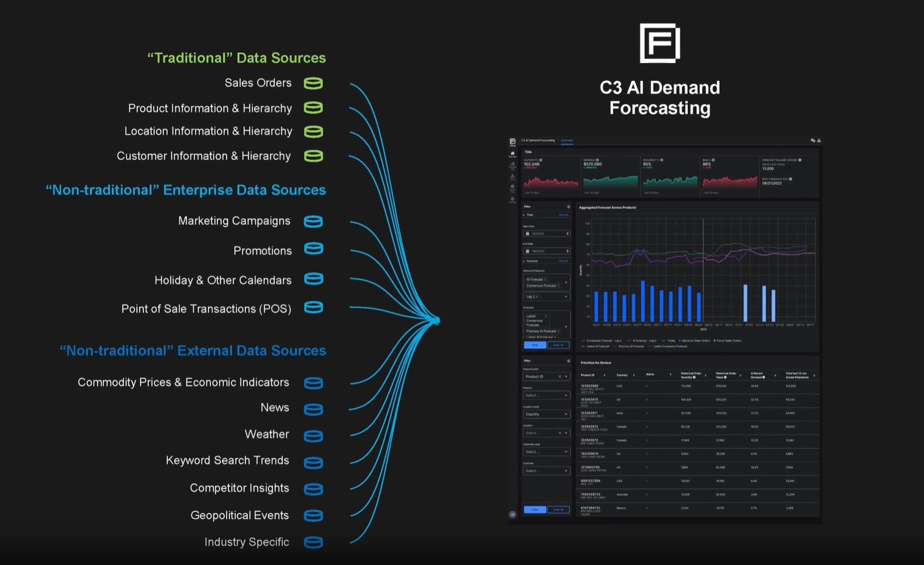Image resolution: width=924 pixels, height=565 pixels.
Task: Open the Historical Forecasts multi-select dropdown
Action: 547,282
